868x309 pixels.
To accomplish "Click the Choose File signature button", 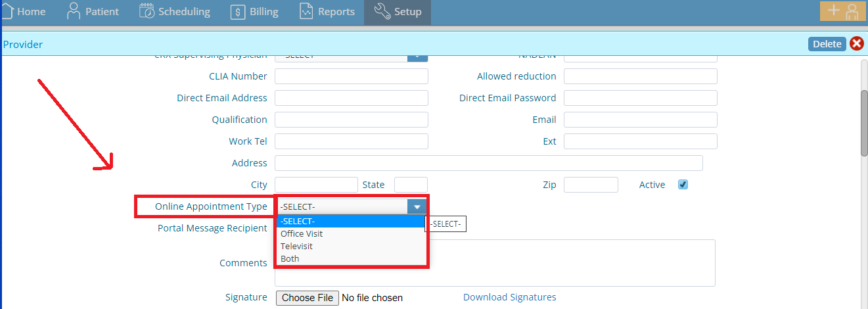I will point(308,298).
